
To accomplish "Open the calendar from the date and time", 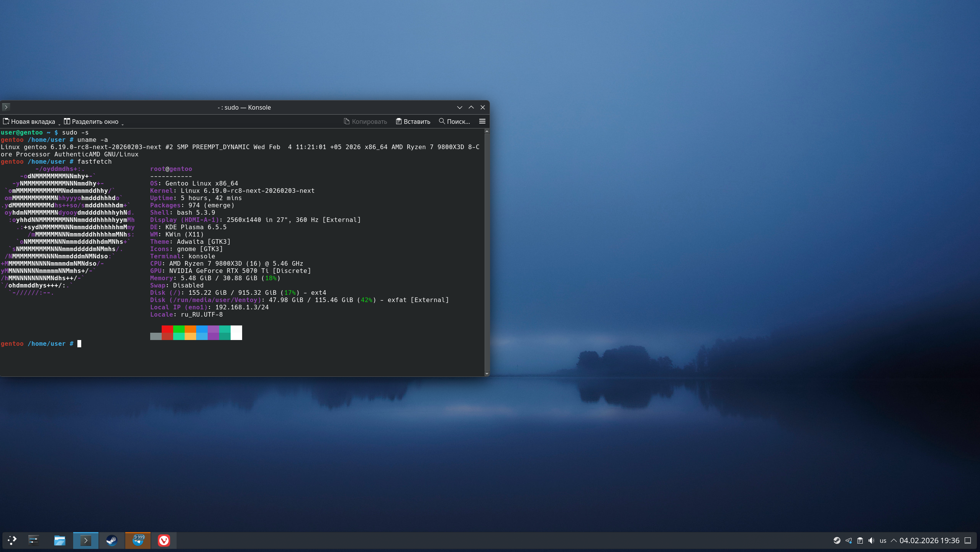I will click(x=929, y=540).
